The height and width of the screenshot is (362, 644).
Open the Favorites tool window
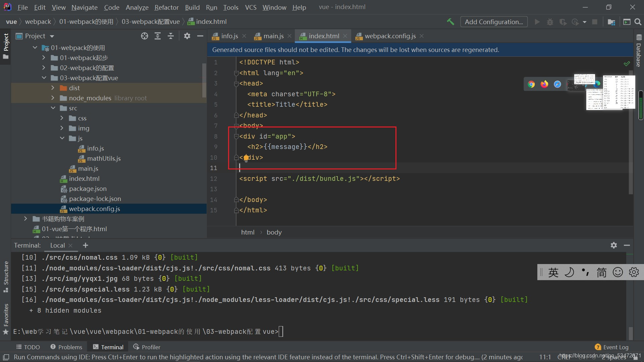point(6,319)
